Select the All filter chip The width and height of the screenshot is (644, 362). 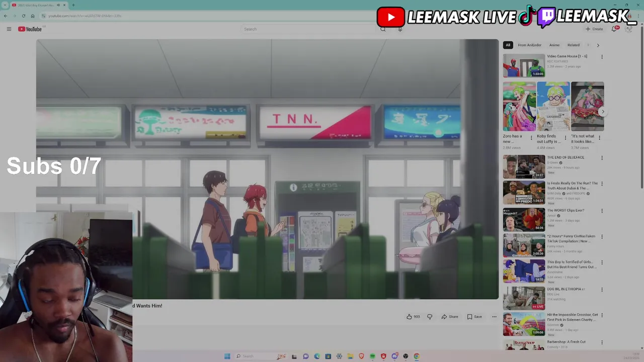(x=508, y=45)
